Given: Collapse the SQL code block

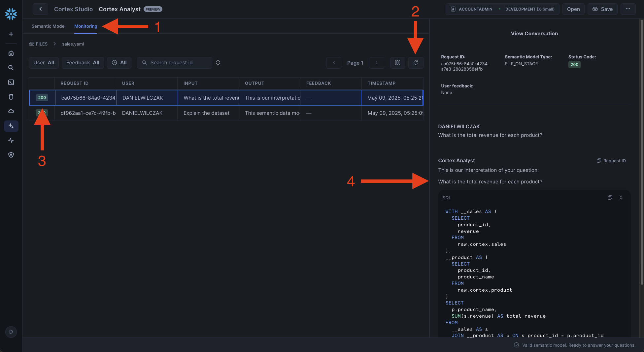Looking at the screenshot, I should 621,198.
